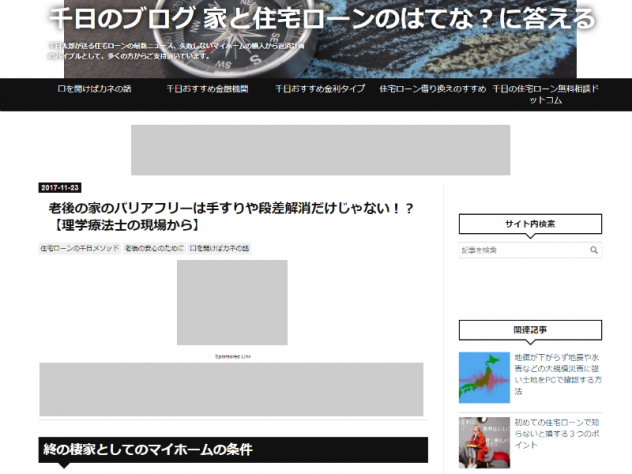Image resolution: width=632 pixels, height=474 pixels.
Task: Open the 口を開けばカネの話 menu item
Action: coord(95,89)
